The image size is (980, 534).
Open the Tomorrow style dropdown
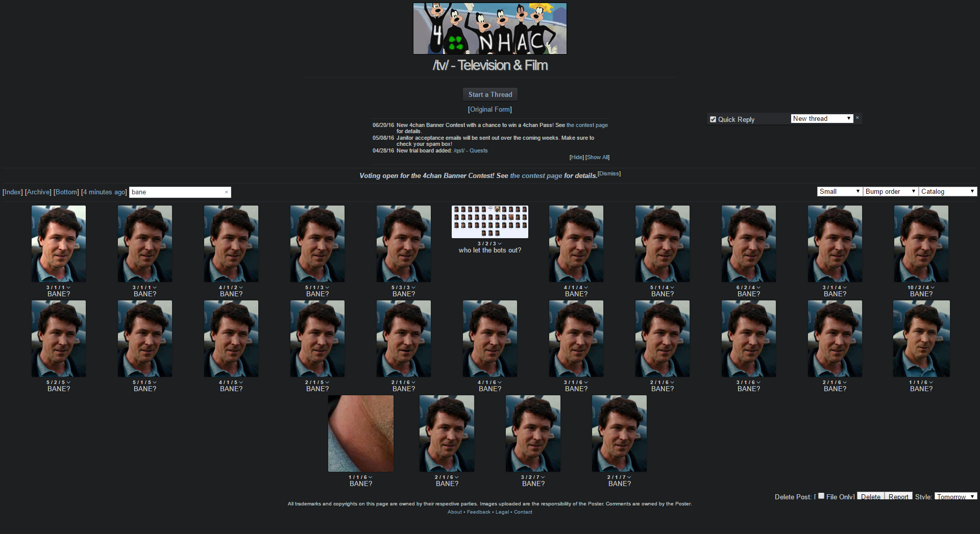956,496
